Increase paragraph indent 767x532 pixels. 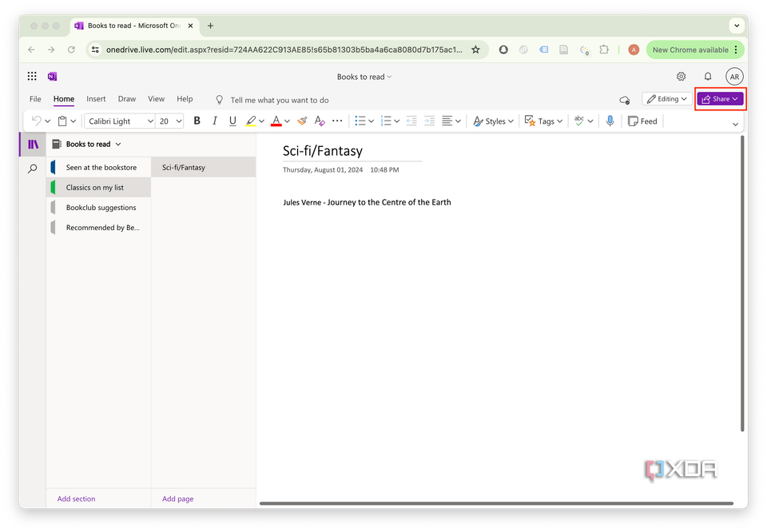tap(430, 121)
